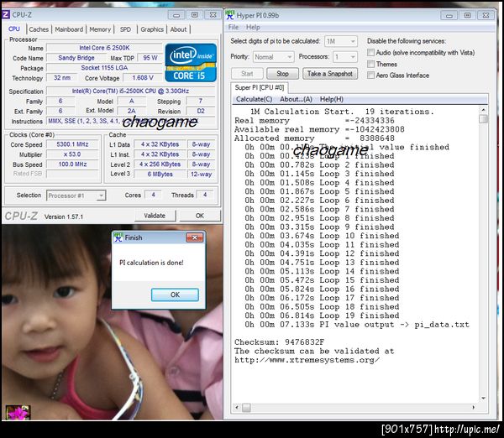Click the Code Name value Sandy Bridge
Screen dimensions: 504x438
[76, 58]
